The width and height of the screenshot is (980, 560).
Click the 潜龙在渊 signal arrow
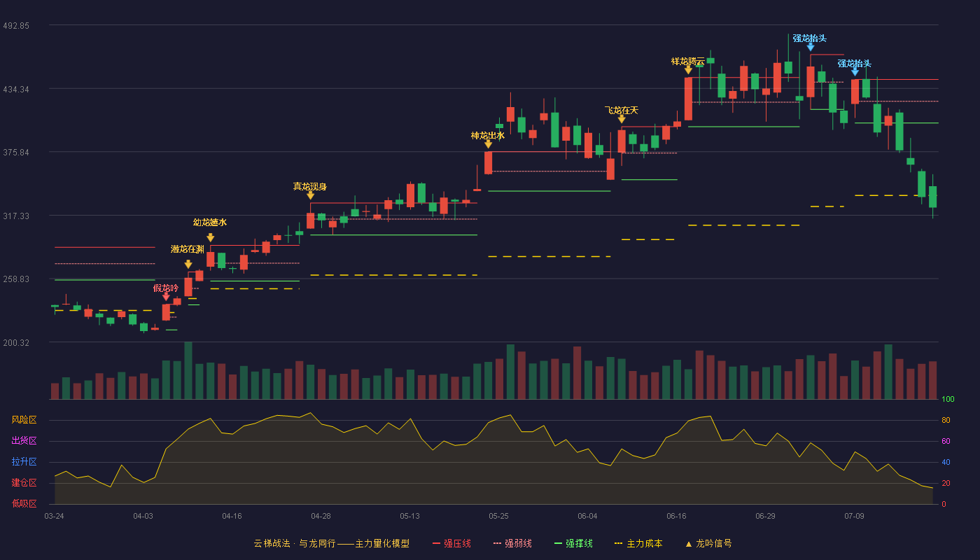tap(188, 264)
